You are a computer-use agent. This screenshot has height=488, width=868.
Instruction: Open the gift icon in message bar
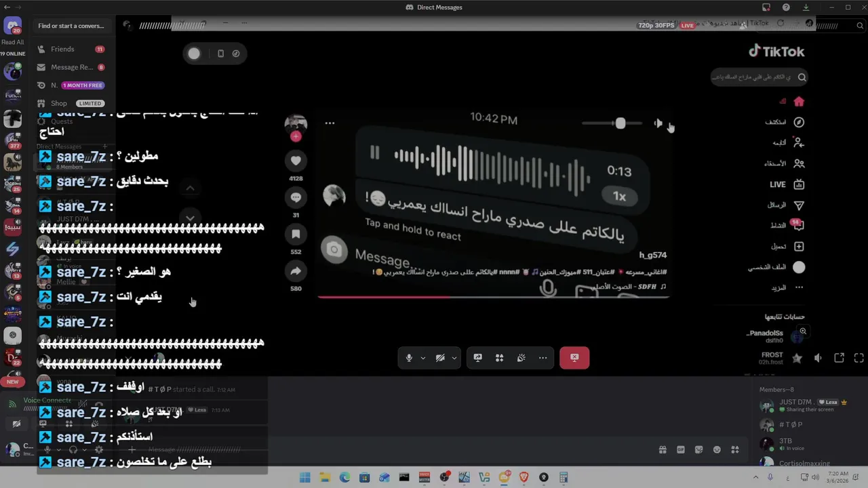(x=663, y=449)
